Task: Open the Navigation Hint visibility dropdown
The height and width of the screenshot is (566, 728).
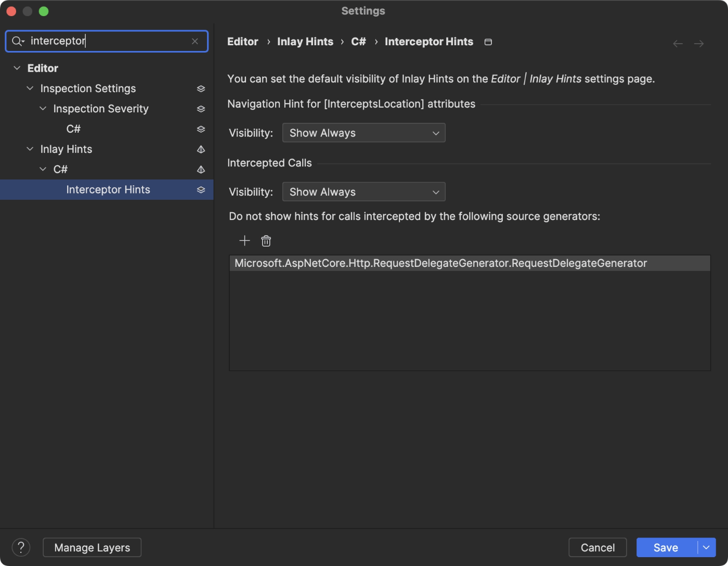Action: pos(363,133)
